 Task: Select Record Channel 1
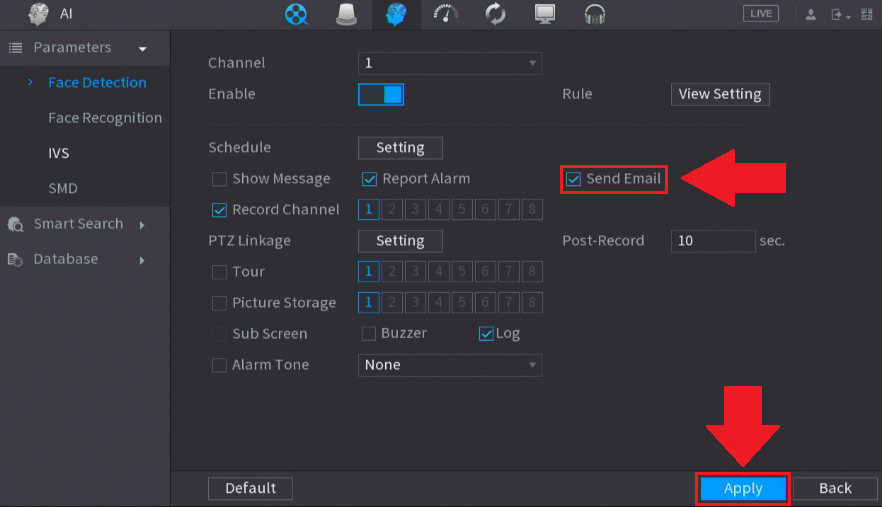(x=368, y=210)
